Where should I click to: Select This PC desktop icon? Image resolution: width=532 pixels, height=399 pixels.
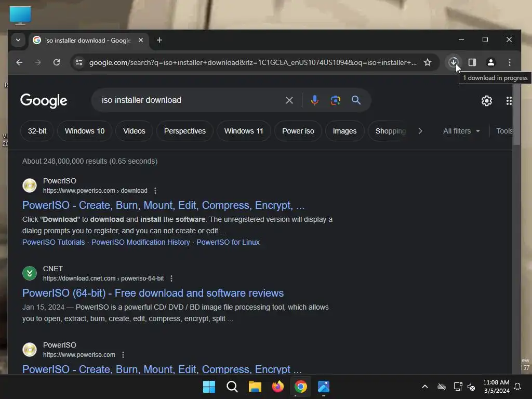point(20,15)
